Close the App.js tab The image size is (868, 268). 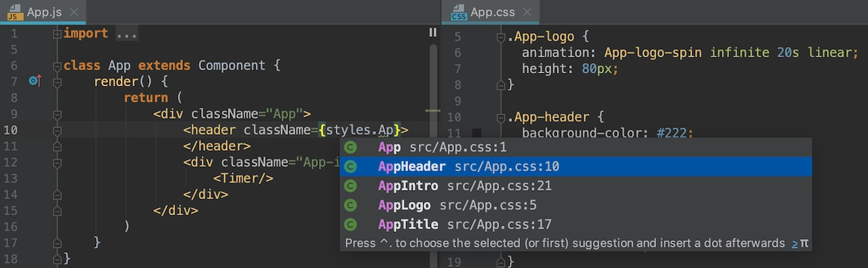(75, 12)
